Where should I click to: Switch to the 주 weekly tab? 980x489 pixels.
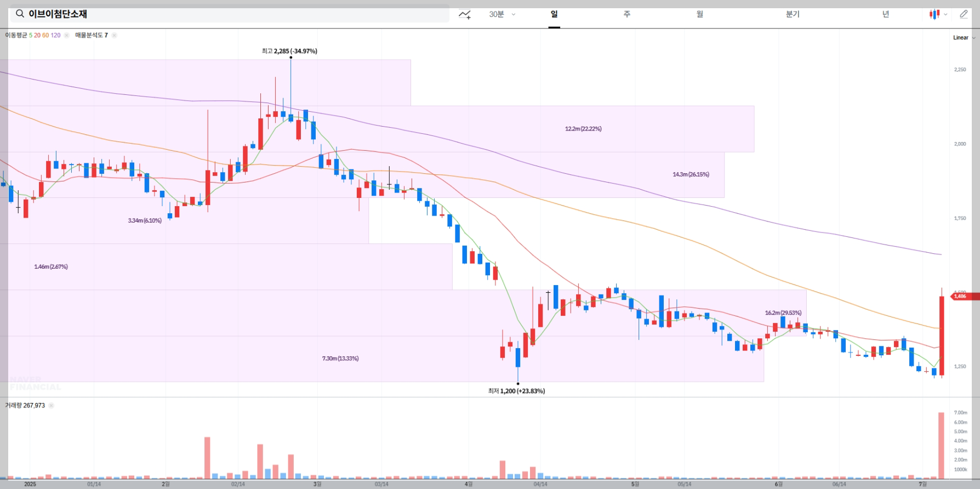pyautogui.click(x=626, y=14)
